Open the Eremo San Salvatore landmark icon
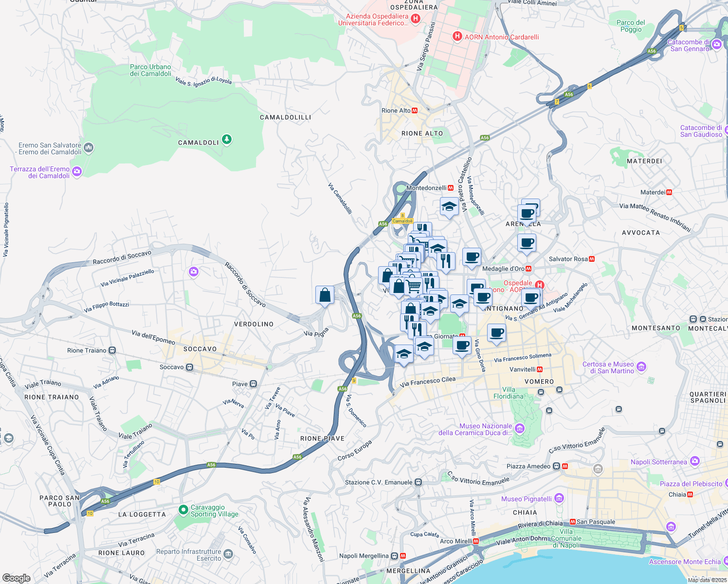The height and width of the screenshot is (584, 728). (x=89, y=147)
